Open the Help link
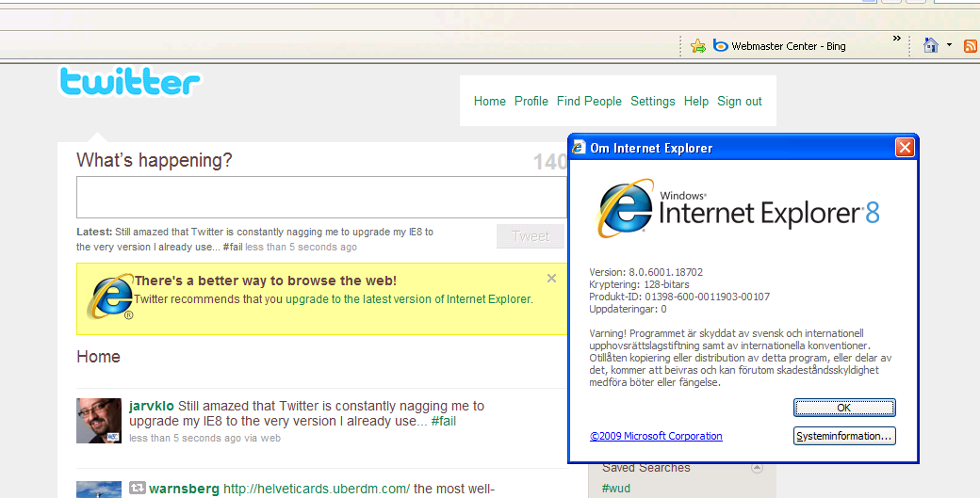 696,101
